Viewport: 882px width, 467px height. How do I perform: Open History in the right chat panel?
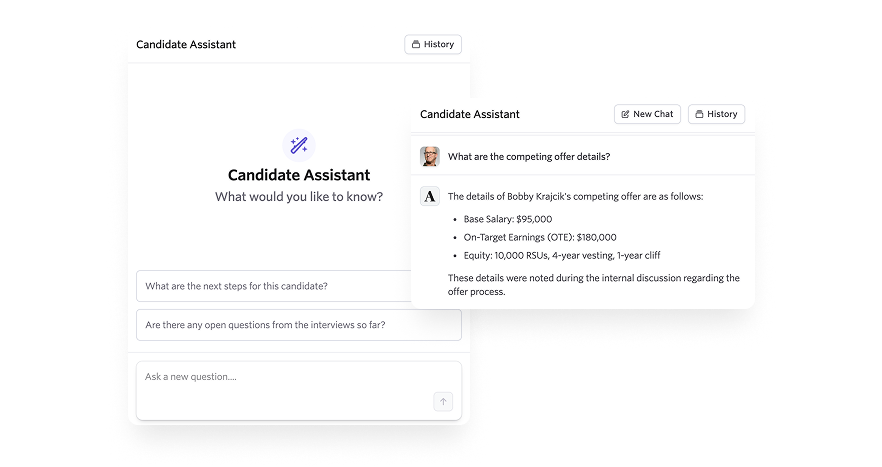(x=716, y=114)
